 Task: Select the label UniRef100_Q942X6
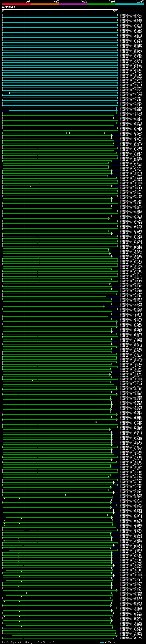[131, 65]
